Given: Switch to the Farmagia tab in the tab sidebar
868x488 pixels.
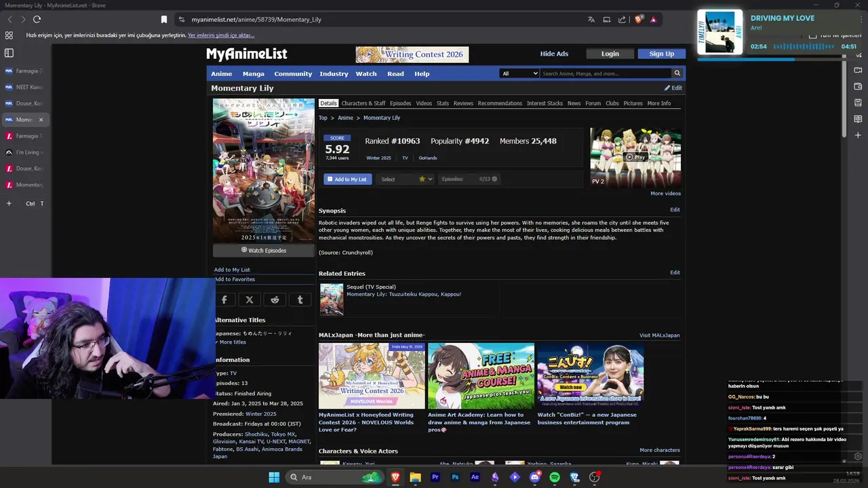Looking at the screenshot, I should coord(24,70).
